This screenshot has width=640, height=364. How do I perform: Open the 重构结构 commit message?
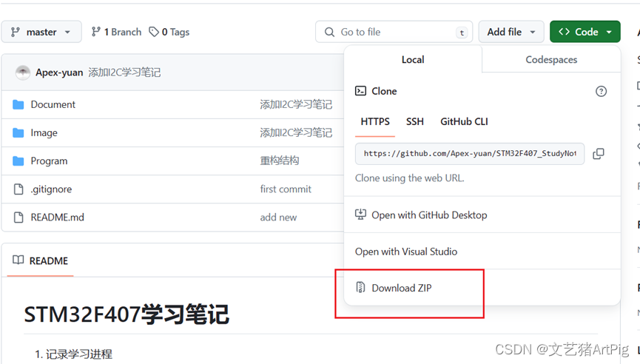(280, 161)
